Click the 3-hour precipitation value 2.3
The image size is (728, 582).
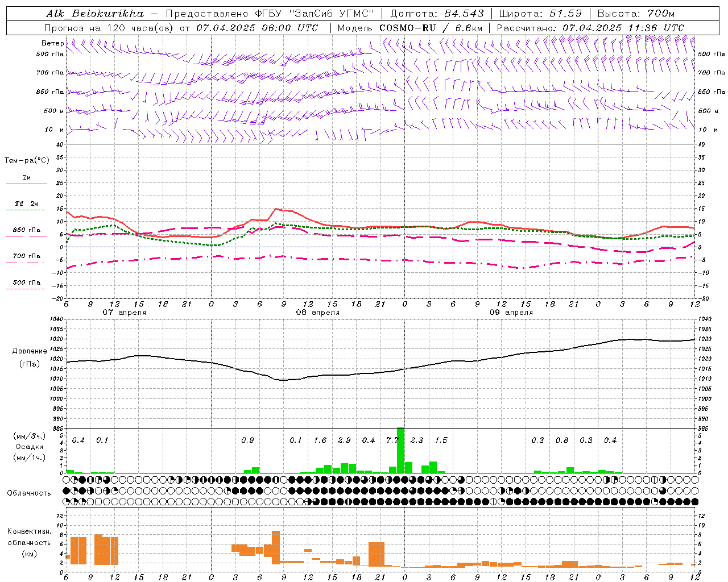[417, 440]
